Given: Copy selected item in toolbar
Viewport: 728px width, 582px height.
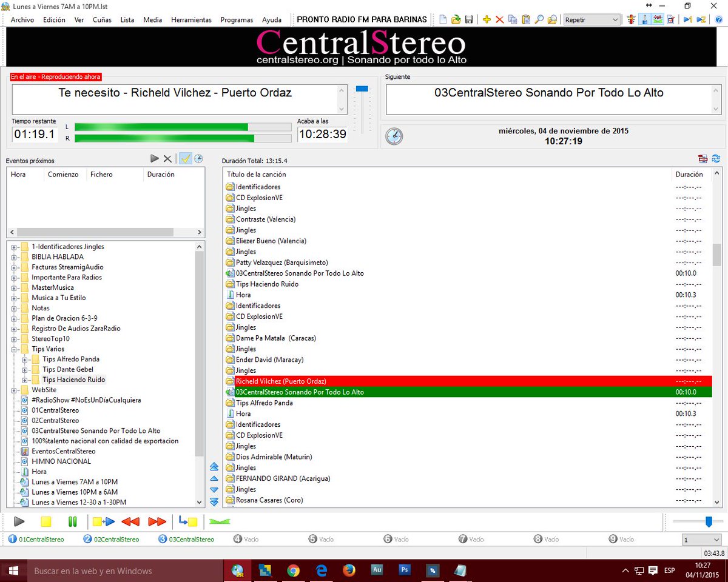Looking at the screenshot, I should (513, 19).
